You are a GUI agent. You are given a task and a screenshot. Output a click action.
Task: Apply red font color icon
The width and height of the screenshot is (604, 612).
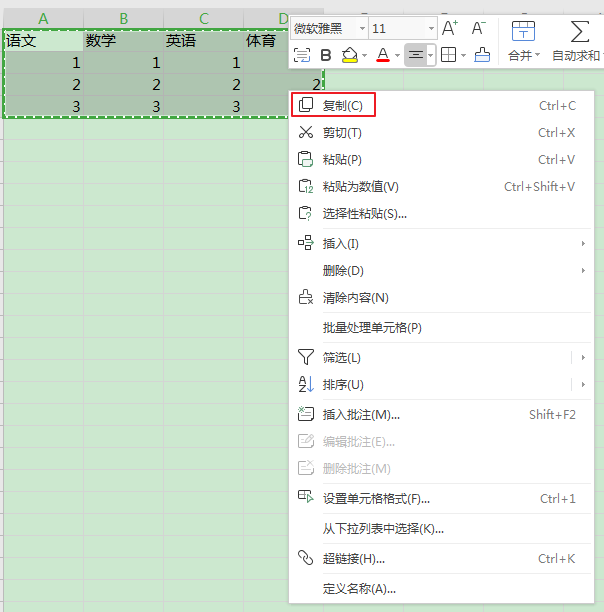383,55
